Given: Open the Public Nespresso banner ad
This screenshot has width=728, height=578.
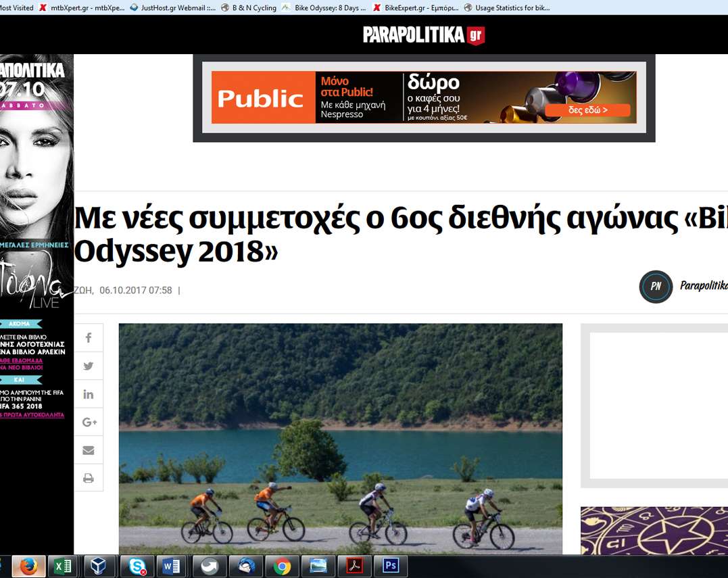Looking at the screenshot, I should pyautogui.click(x=424, y=97).
